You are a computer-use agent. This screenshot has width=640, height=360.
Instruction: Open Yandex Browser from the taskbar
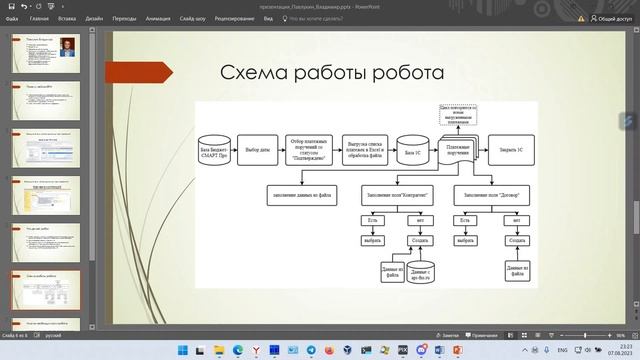pyautogui.click(x=256, y=350)
